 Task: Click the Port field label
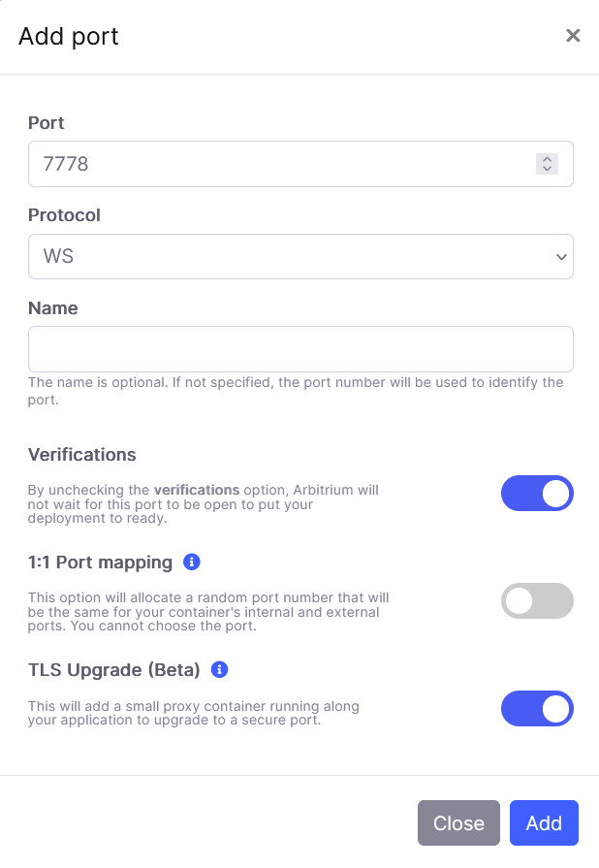pos(47,123)
